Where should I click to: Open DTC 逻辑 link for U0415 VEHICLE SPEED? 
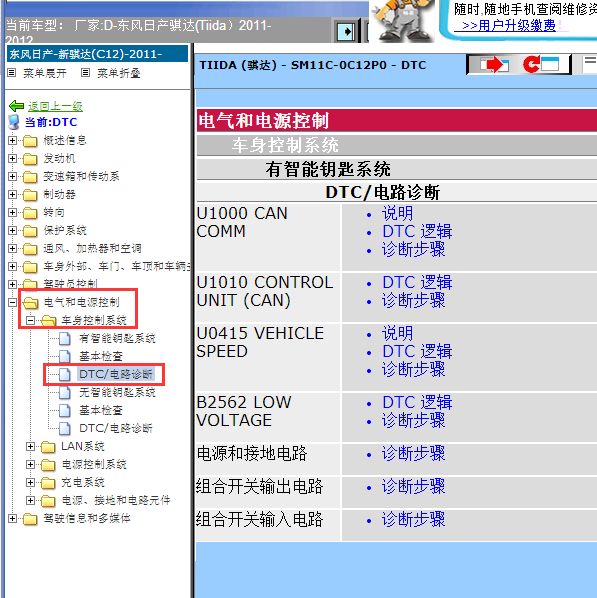pyautogui.click(x=417, y=352)
